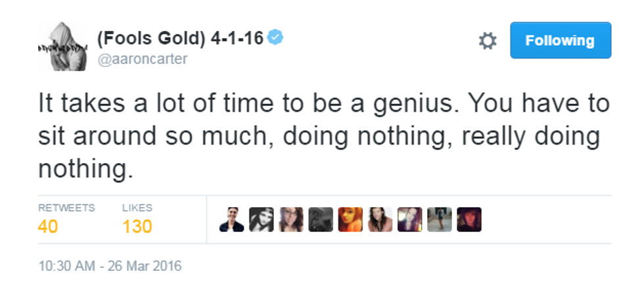Open the (Fools Gold) 4-1-16 profile name
The width and height of the screenshot is (644, 284).
point(180,38)
